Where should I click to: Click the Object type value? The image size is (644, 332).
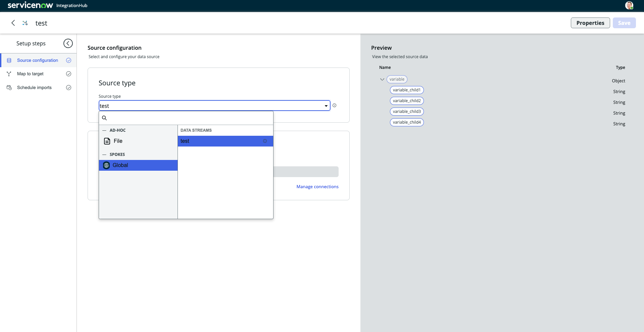click(x=618, y=81)
